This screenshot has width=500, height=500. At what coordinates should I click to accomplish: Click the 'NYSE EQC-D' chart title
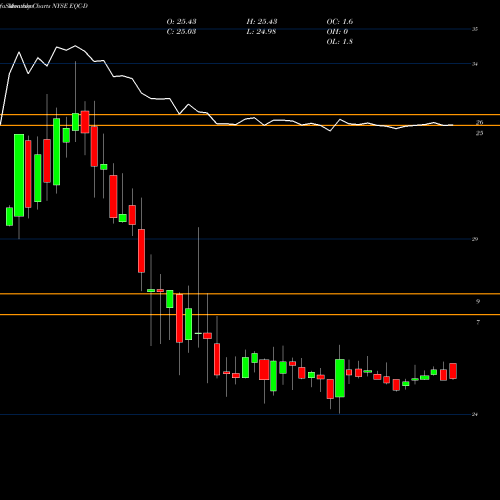tap(70, 6)
